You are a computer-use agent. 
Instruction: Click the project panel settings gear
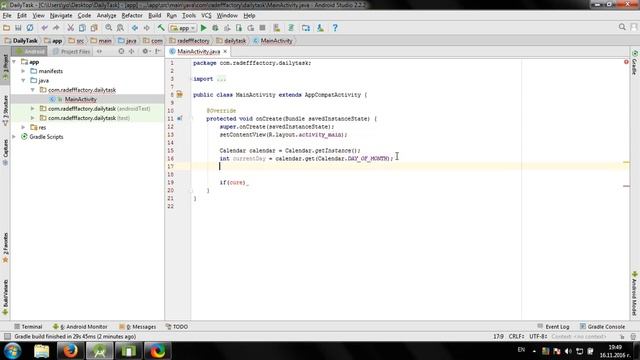145,51
